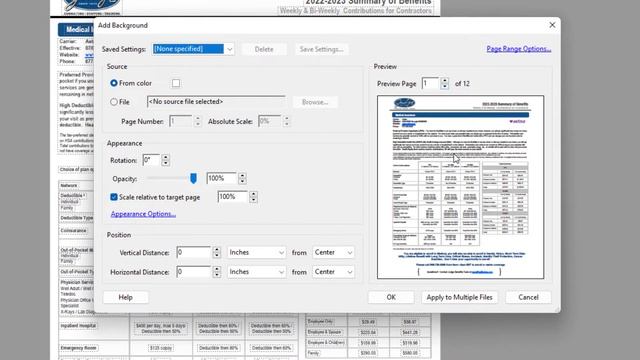The height and width of the screenshot is (360, 640).
Task: Click Apply to Multiple Files button
Action: click(x=460, y=297)
